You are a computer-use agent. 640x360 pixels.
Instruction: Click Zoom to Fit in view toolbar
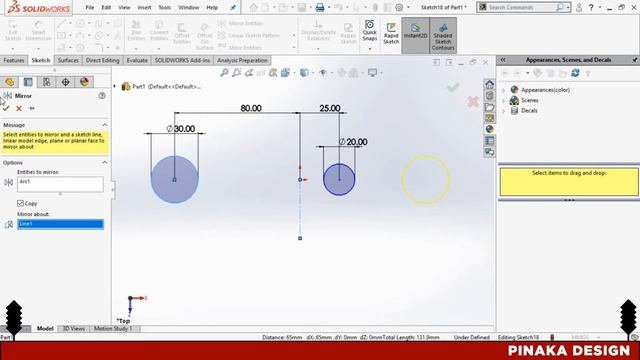click(x=224, y=73)
